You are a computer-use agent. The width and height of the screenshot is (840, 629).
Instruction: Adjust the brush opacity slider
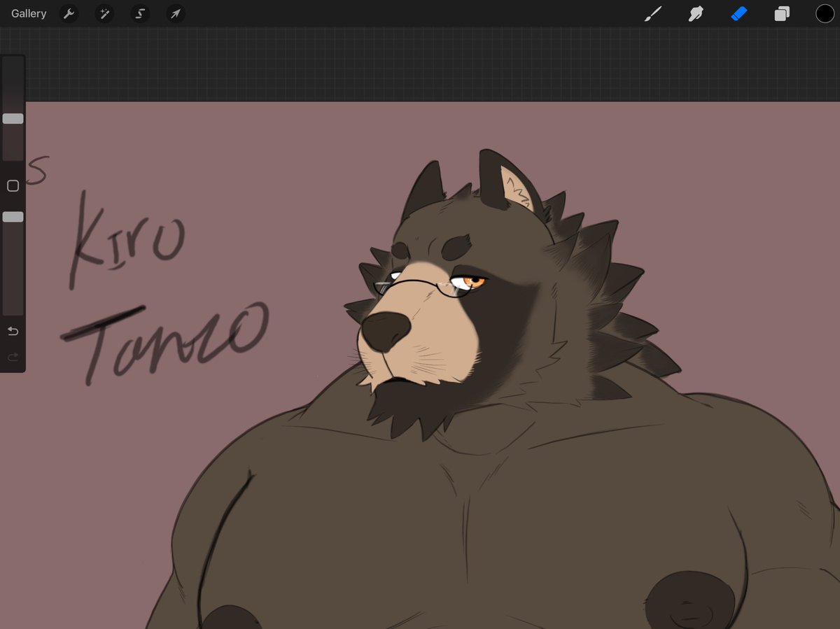[13, 217]
